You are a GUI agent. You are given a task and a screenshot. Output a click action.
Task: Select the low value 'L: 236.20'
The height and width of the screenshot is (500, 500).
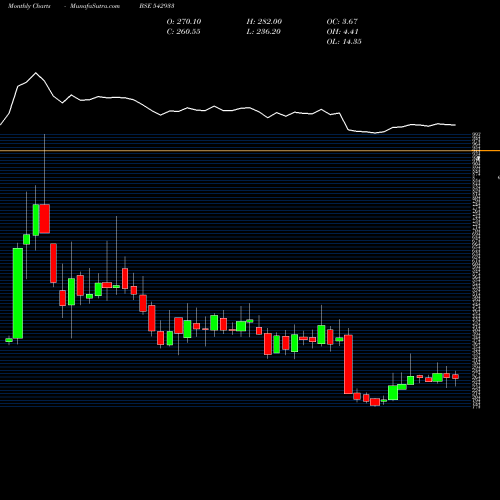(263, 32)
